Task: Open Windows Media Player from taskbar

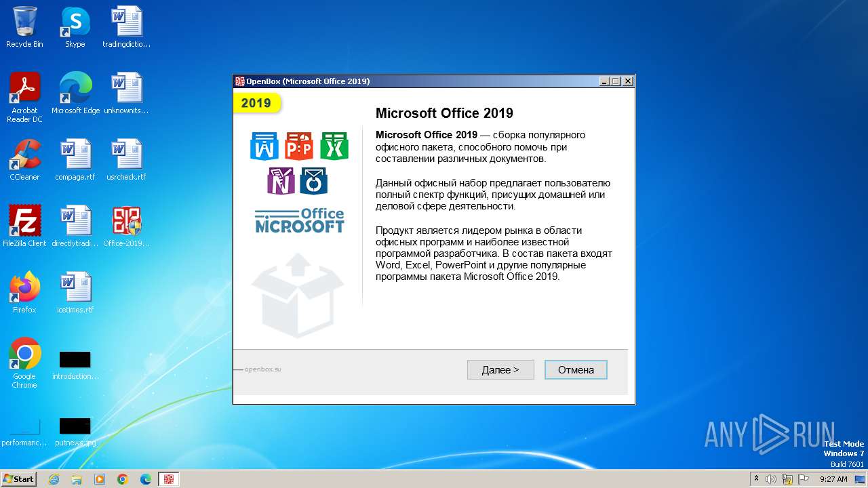Action: coord(100,479)
